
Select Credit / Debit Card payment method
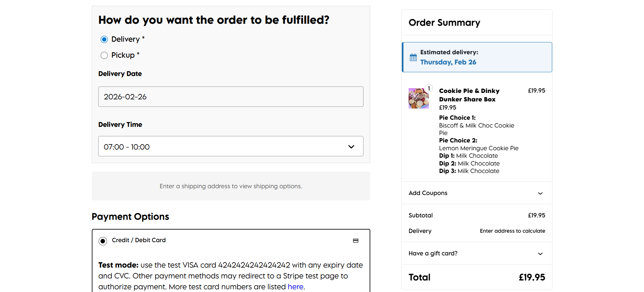point(103,241)
